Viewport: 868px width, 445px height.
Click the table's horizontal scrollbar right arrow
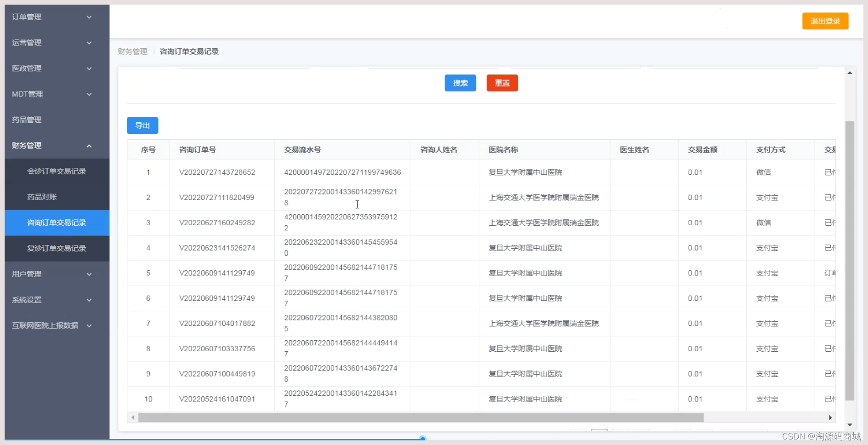(830, 418)
